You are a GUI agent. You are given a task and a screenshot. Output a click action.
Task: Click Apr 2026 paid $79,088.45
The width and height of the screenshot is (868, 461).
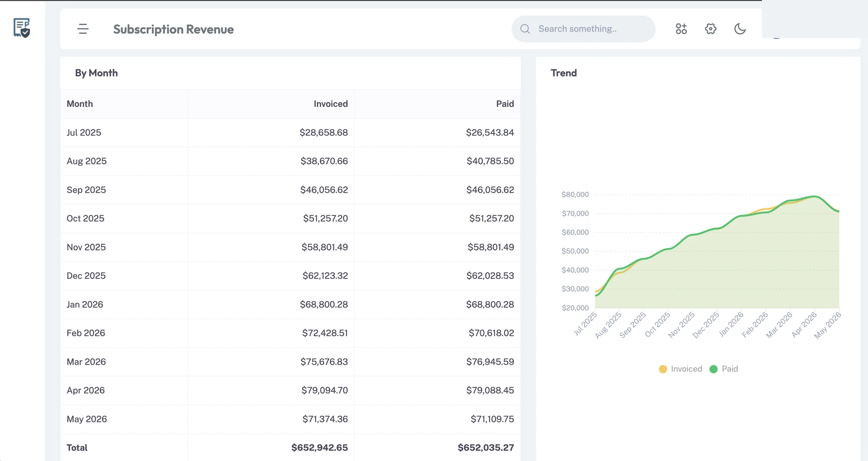point(490,390)
